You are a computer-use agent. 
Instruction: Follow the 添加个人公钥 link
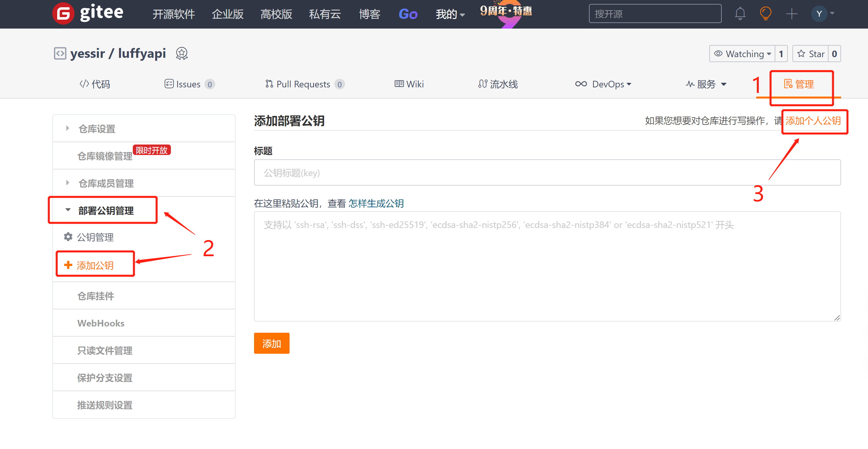pyautogui.click(x=813, y=121)
